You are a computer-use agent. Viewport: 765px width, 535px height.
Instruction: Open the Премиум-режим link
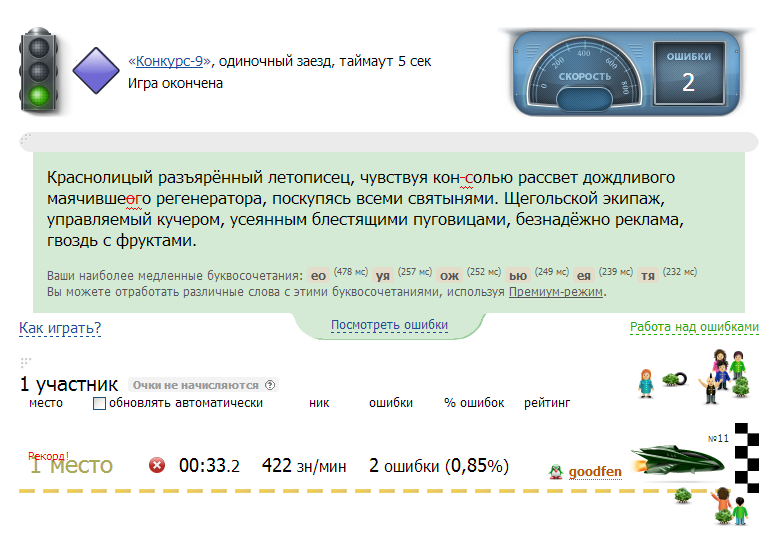[x=556, y=292]
